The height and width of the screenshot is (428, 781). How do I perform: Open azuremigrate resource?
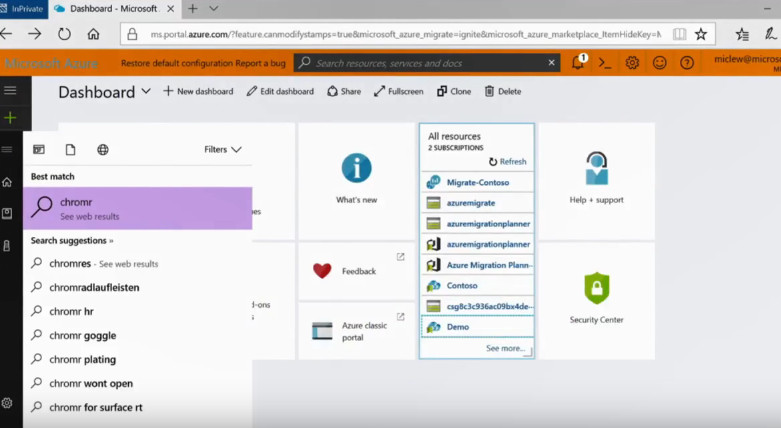click(477, 203)
